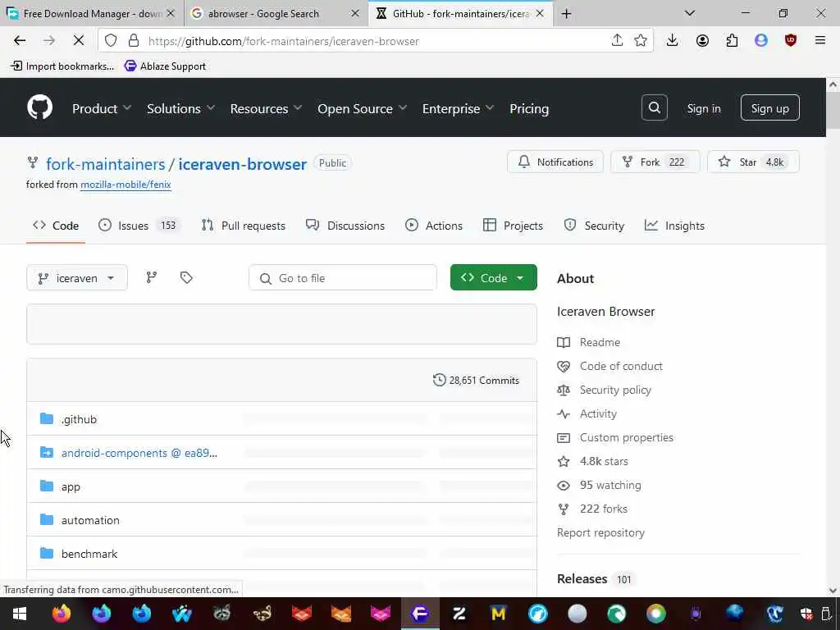Switch to the Free Download Manager tab
Viewport: 840px width, 630px height.
pos(92,14)
